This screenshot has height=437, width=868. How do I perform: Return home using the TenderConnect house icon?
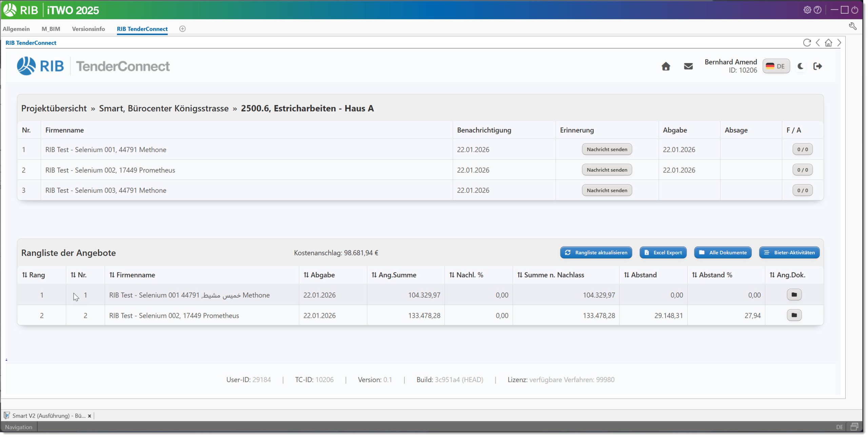665,66
